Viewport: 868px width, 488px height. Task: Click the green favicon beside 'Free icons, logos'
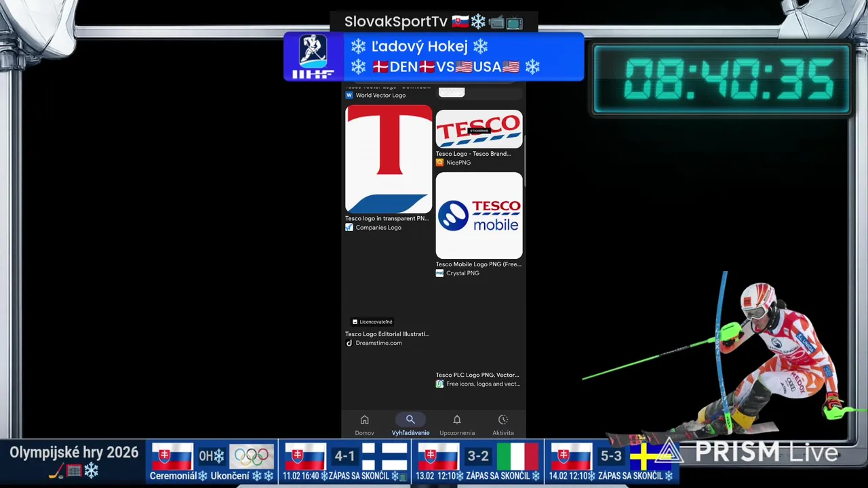point(439,384)
